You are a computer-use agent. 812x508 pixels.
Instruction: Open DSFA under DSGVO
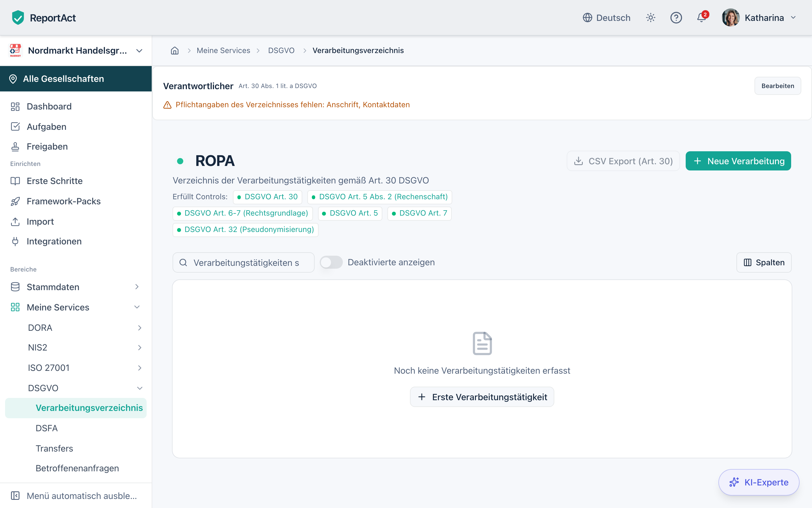tap(76, 428)
